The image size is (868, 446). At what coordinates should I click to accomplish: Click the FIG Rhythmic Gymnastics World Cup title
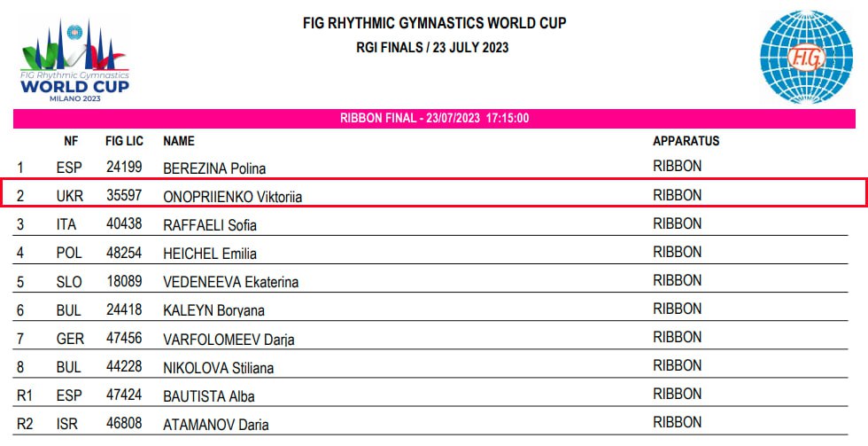tap(435, 23)
